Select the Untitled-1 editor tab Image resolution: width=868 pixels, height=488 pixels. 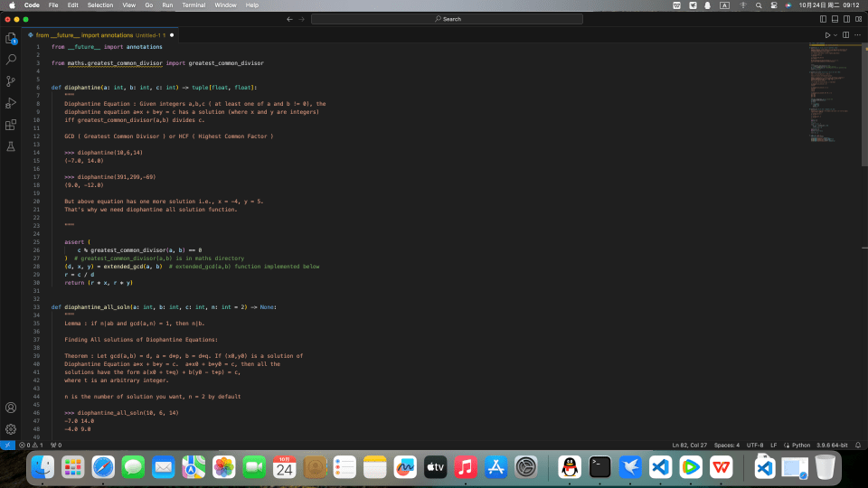pyautogui.click(x=99, y=35)
